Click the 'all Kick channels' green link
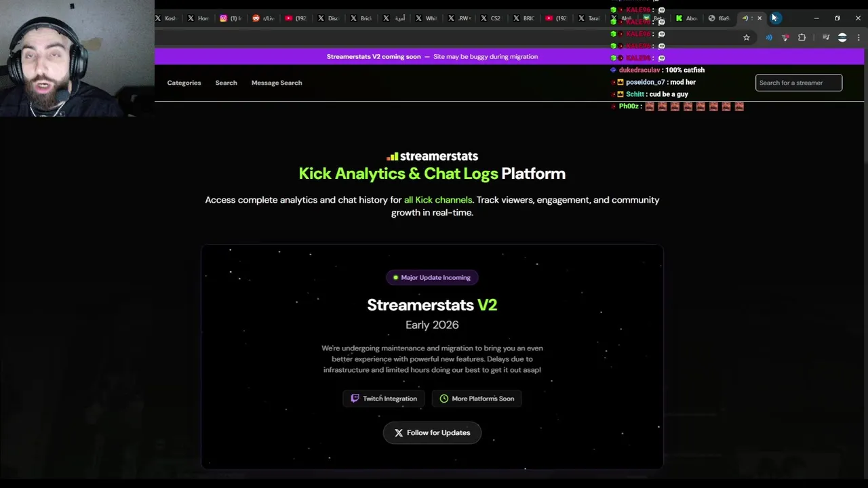This screenshot has height=488, width=868. click(438, 200)
